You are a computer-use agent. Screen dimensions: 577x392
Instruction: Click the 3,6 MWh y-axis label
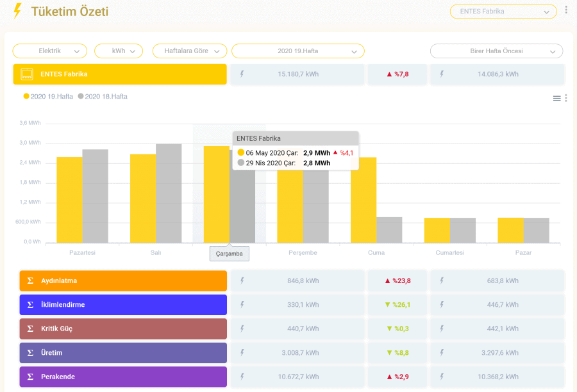pyautogui.click(x=30, y=123)
